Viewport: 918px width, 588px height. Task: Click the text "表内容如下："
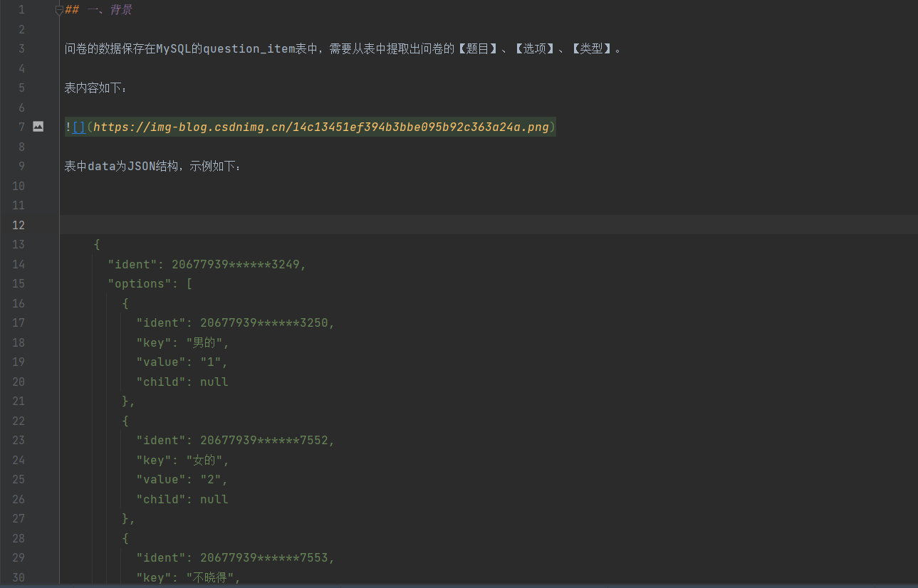point(97,88)
